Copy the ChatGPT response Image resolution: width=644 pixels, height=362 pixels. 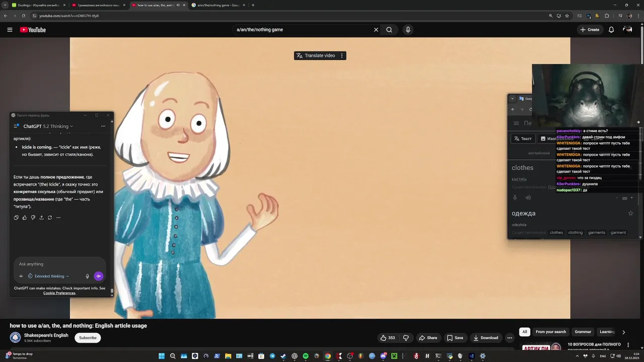point(16,218)
